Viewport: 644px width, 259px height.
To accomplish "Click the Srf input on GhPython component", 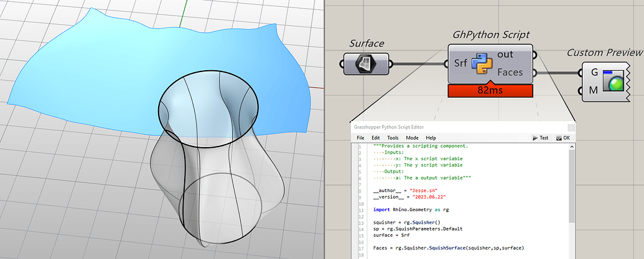I will click(460, 64).
